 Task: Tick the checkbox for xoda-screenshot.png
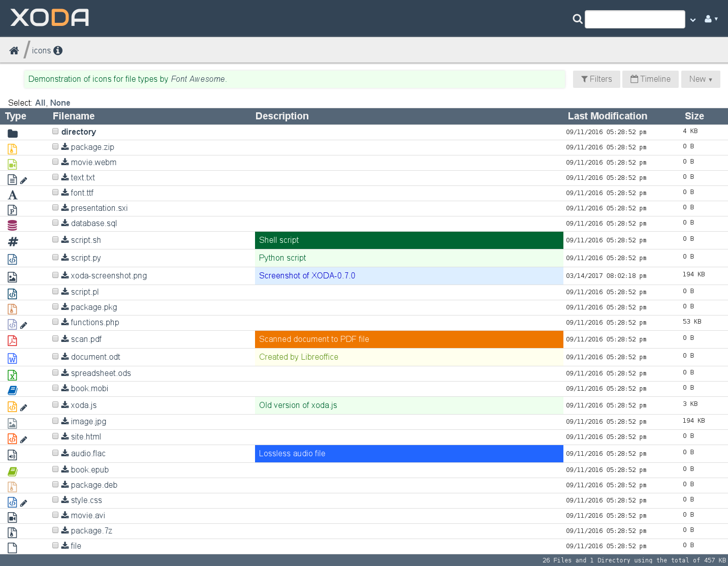55,274
